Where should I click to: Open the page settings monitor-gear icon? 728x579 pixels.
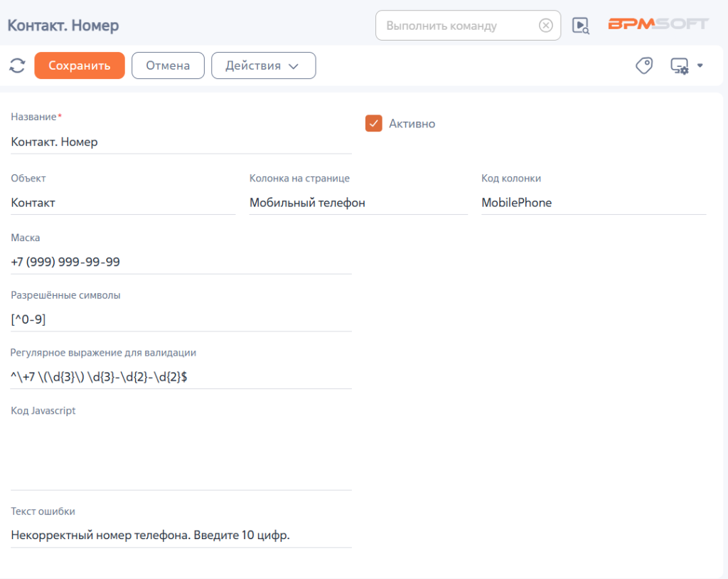(680, 65)
